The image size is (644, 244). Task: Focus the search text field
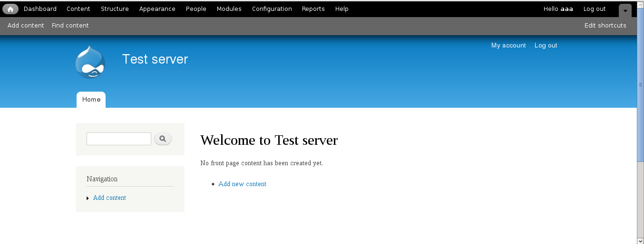[119, 139]
